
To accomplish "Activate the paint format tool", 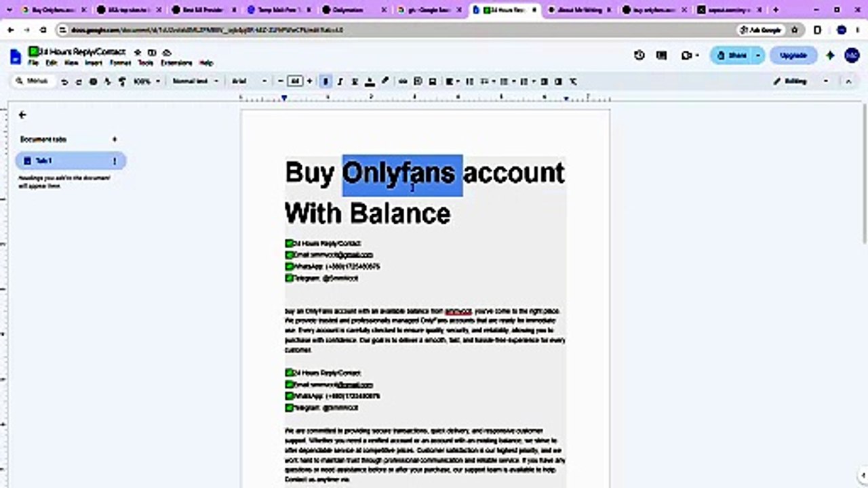I will click(x=122, y=81).
